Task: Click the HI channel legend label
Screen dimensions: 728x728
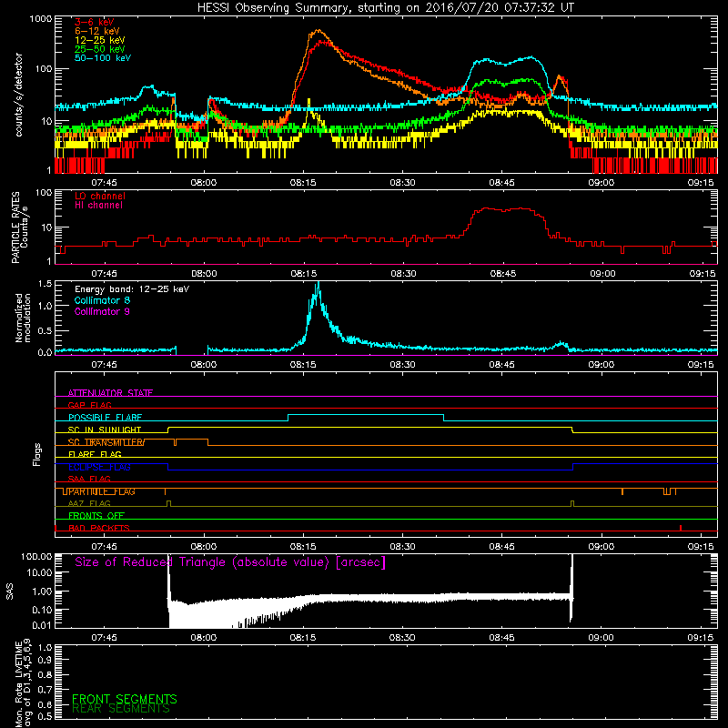Action: 98,206
